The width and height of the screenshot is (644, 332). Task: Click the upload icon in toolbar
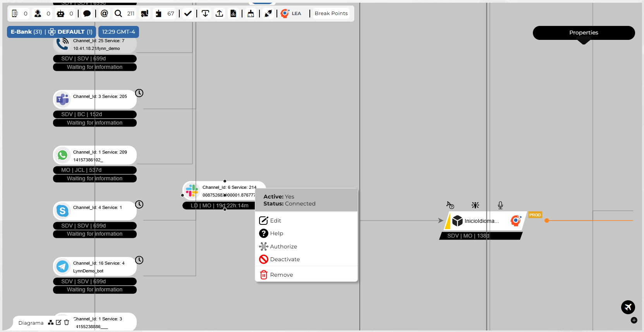219,14
